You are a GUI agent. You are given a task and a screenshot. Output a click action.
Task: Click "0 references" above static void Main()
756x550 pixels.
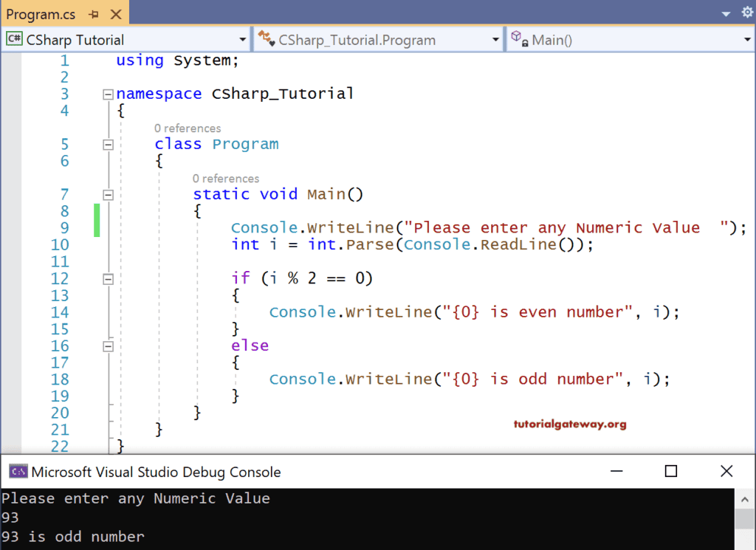coord(226,178)
